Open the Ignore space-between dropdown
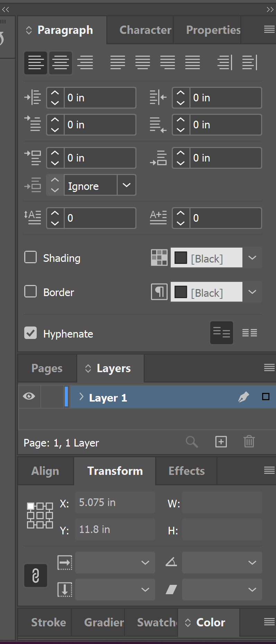The image size is (276, 644). (x=126, y=185)
